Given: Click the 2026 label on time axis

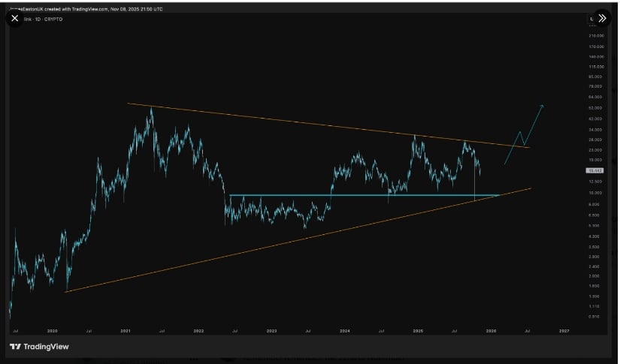Looking at the screenshot, I should pyautogui.click(x=491, y=330).
